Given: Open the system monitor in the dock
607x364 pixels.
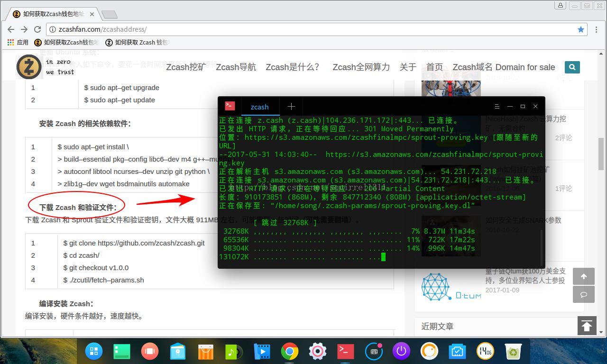Looking at the screenshot, I should (x=429, y=351).
